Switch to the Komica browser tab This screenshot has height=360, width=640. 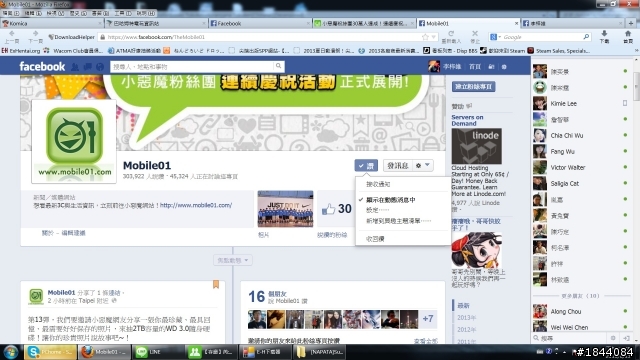(51, 23)
